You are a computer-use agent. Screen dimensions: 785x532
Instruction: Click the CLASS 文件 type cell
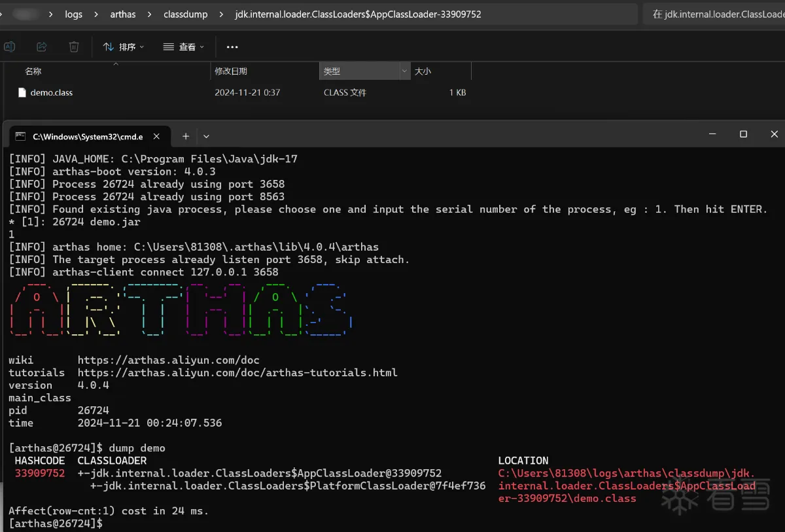(345, 93)
